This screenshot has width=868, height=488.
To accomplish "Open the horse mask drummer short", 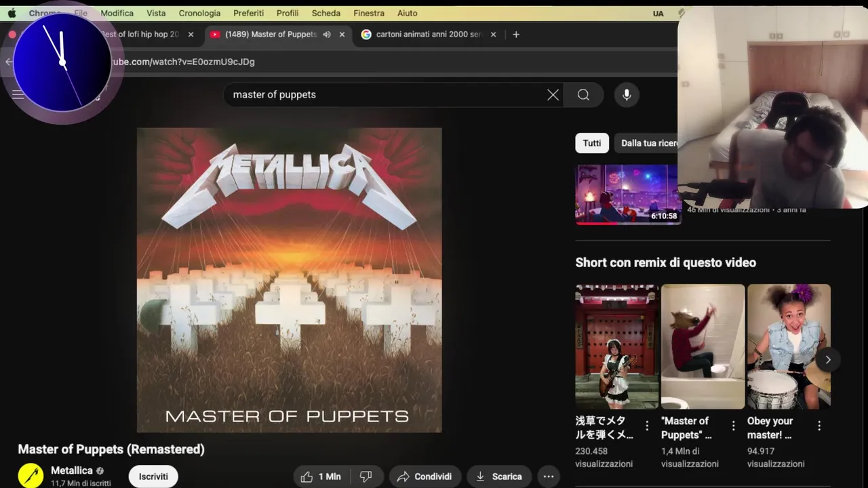I will [x=703, y=346].
